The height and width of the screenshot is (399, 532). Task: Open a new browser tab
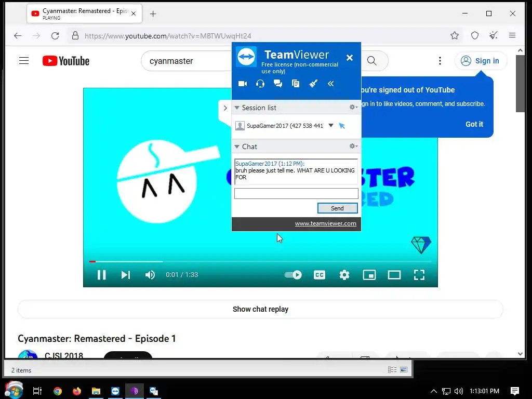pyautogui.click(x=153, y=14)
